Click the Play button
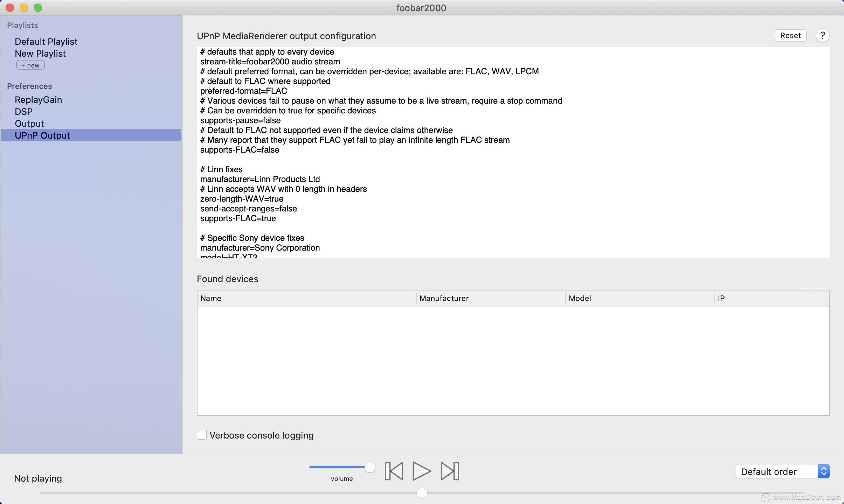The width and height of the screenshot is (844, 504). (x=421, y=471)
